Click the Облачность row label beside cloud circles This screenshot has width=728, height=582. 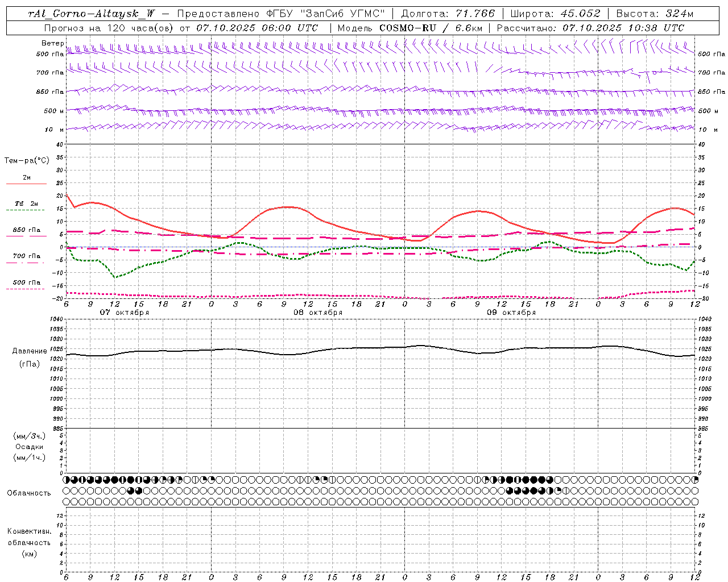click(29, 493)
